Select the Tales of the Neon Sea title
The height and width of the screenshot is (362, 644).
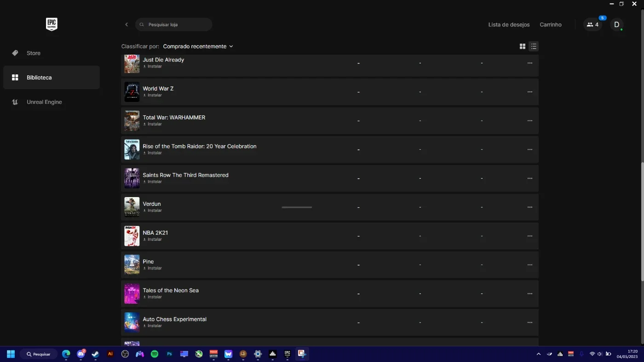click(x=171, y=290)
